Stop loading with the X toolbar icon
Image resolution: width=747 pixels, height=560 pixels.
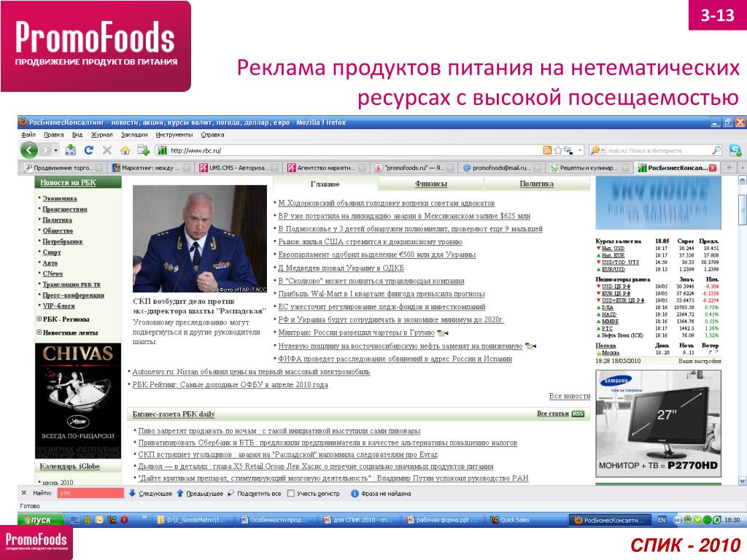(107, 150)
